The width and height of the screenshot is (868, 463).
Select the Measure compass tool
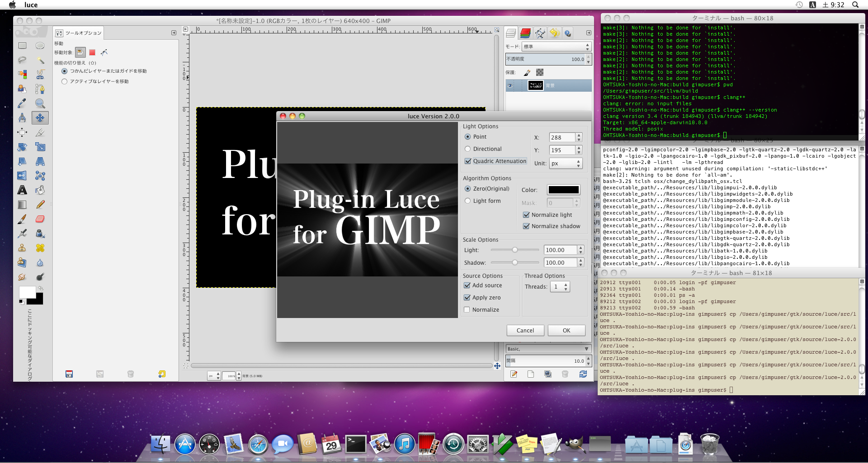(x=22, y=118)
